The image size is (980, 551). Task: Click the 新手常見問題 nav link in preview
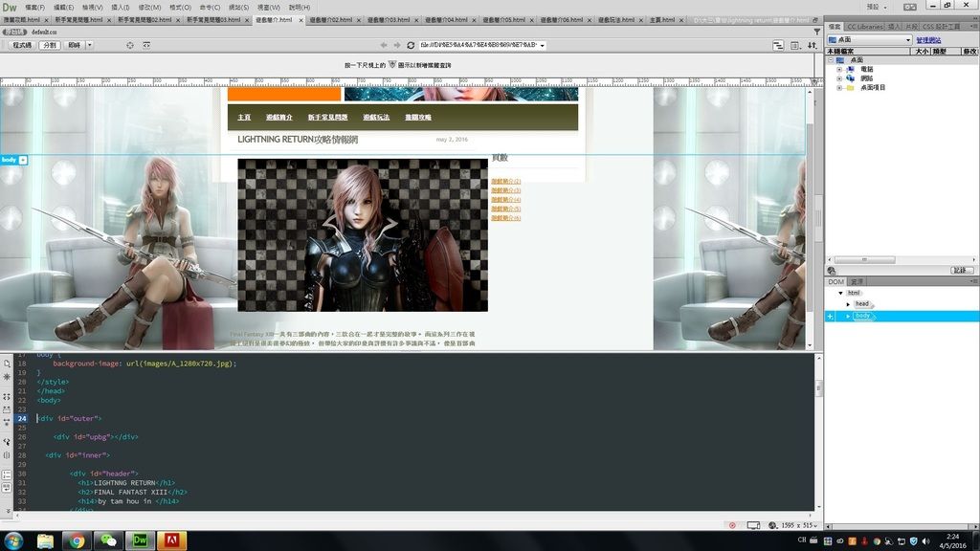[328, 118]
